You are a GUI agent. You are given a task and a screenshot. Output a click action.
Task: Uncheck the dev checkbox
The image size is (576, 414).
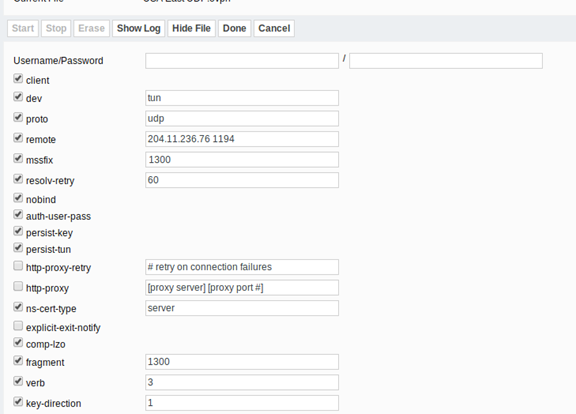click(18, 97)
